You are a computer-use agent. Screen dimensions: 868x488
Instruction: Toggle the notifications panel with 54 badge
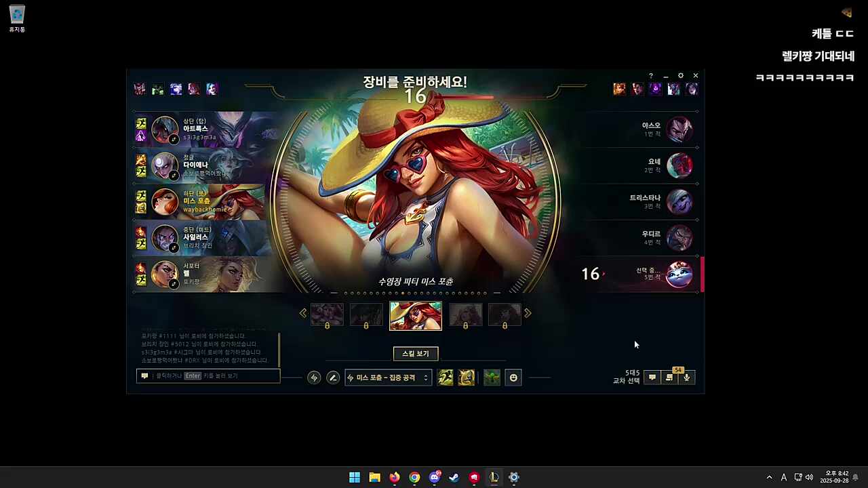click(670, 378)
